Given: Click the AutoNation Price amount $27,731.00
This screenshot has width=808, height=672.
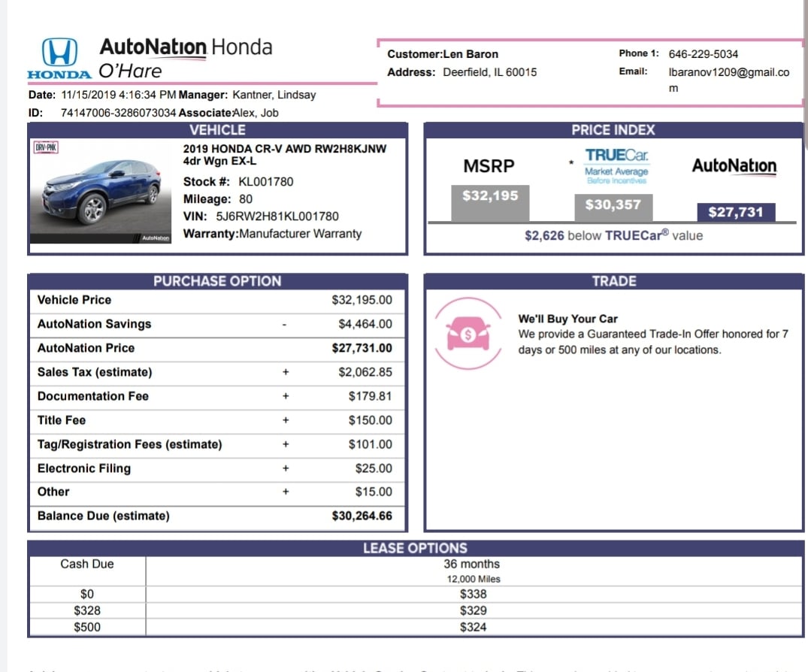Looking at the screenshot, I should click(x=362, y=348).
